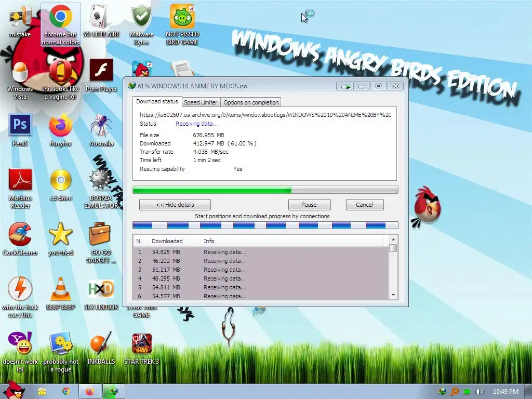
Task: Open the 'SO LIT!!! AIRE' card game icon
Action: coord(101,21)
